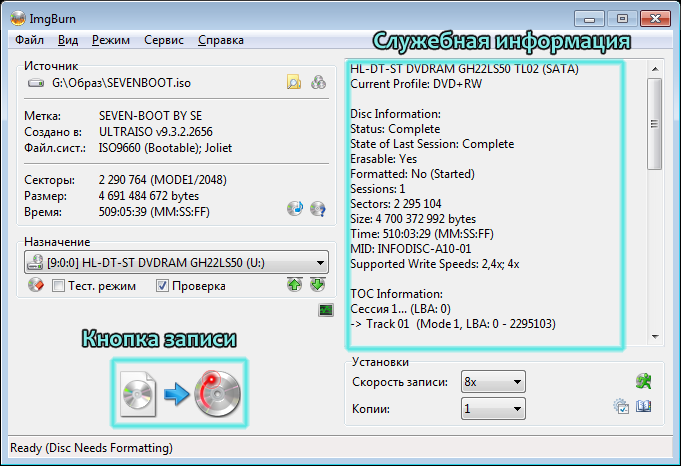
Task: Open the Справка menu
Action: point(220,40)
